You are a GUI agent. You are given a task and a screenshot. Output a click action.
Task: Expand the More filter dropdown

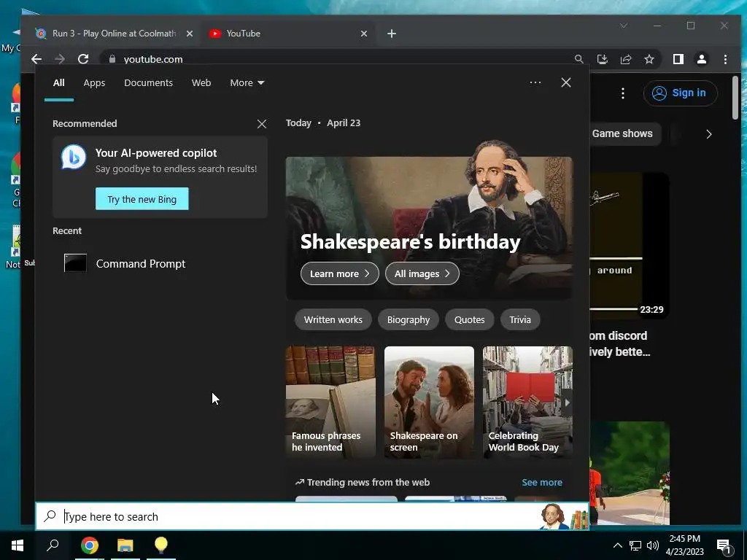click(x=247, y=83)
